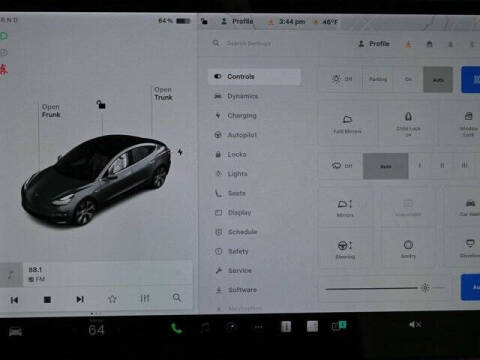Image resolution: width=480 pixels, height=360 pixels.
Task: Toggle the Child Lock control
Action: pyautogui.click(x=408, y=124)
